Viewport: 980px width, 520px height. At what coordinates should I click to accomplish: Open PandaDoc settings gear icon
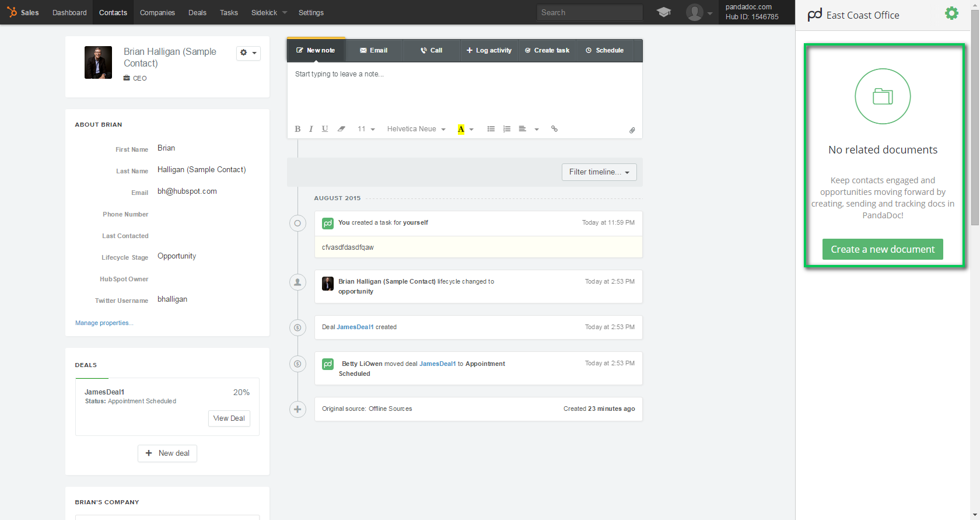coord(951,13)
